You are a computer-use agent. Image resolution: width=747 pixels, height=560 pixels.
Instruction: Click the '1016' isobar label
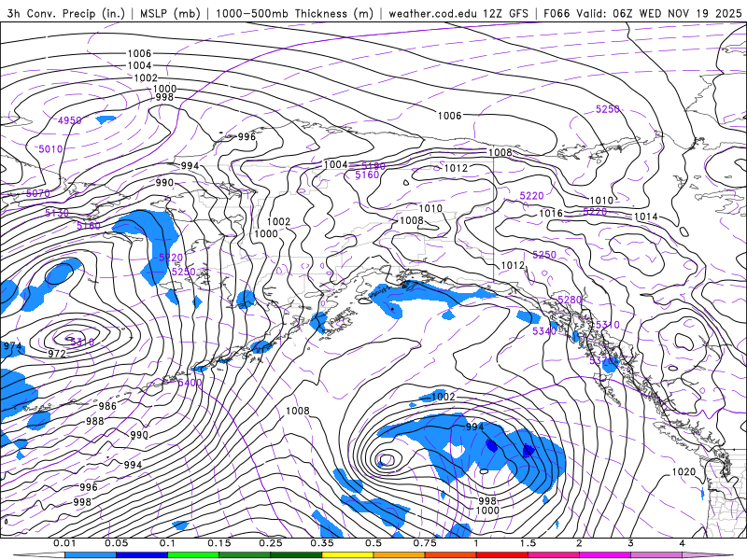[551, 214]
